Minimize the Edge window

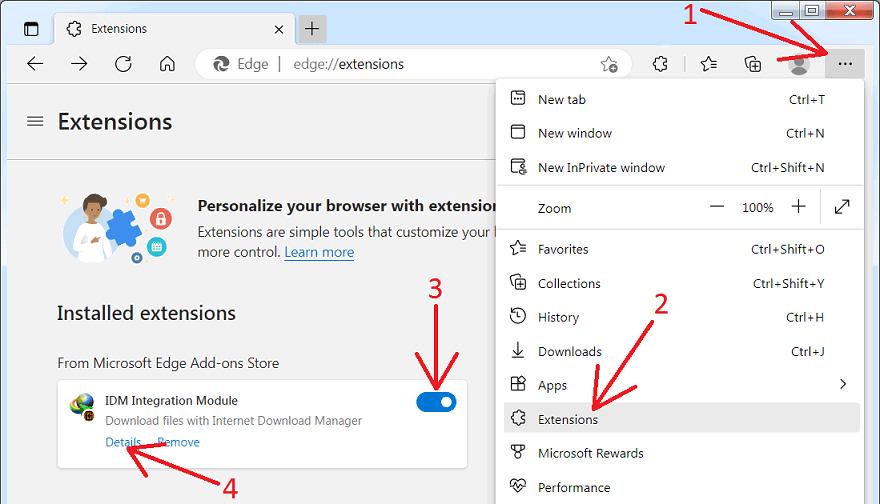point(786,11)
